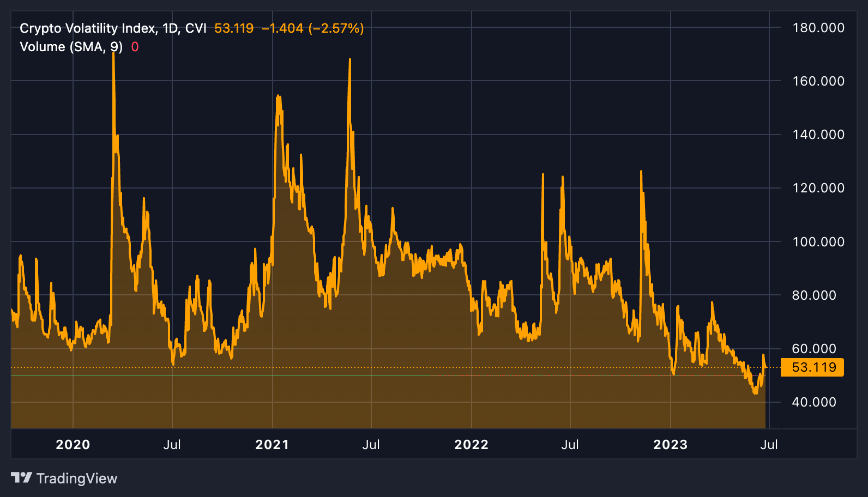Click the Jul label after 2022
Viewport: 868px width, 497px height.
pos(570,445)
